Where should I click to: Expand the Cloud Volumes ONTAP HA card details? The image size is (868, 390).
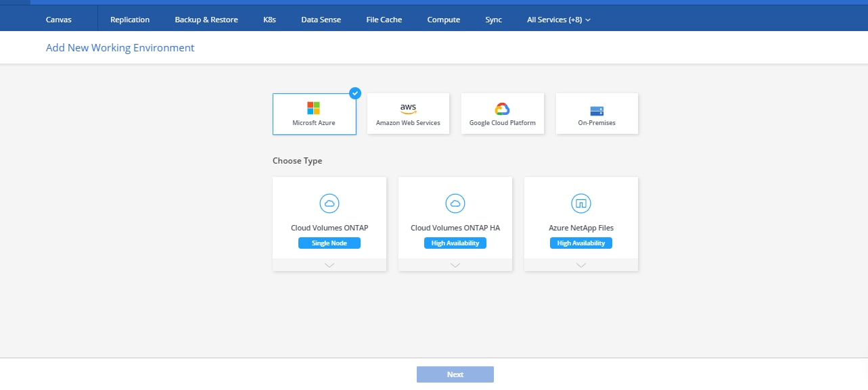coord(455,265)
